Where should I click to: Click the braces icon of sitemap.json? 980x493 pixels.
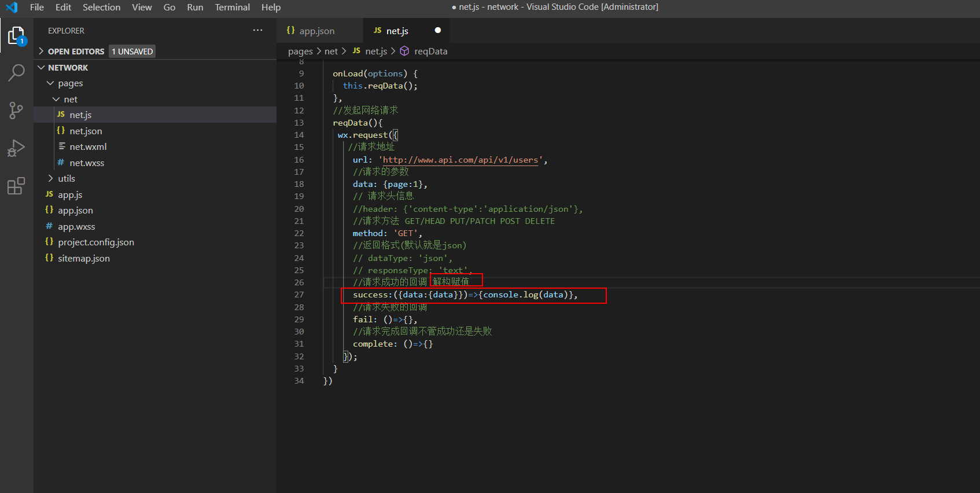tap(49, 258)
